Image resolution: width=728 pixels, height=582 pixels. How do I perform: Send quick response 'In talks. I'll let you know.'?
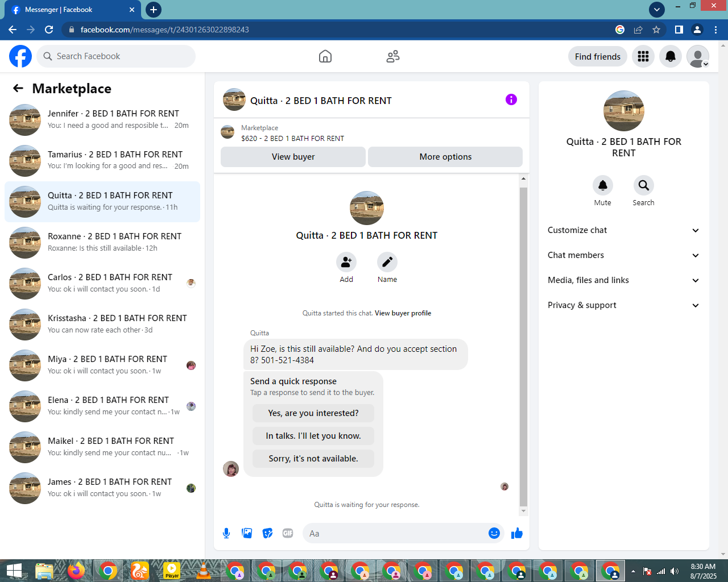click(313, 436)
